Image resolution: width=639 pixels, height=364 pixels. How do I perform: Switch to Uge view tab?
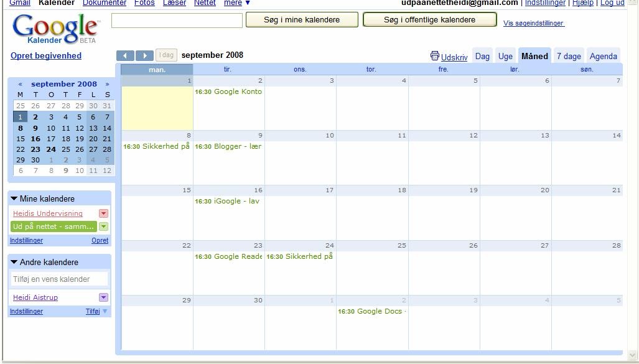(505, 56)
